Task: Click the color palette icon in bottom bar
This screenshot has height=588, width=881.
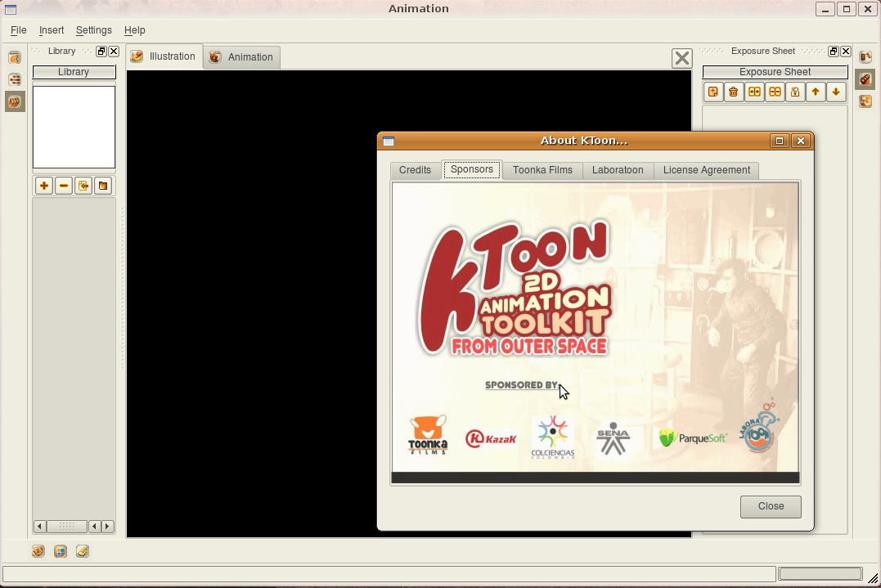Action: 61,551
